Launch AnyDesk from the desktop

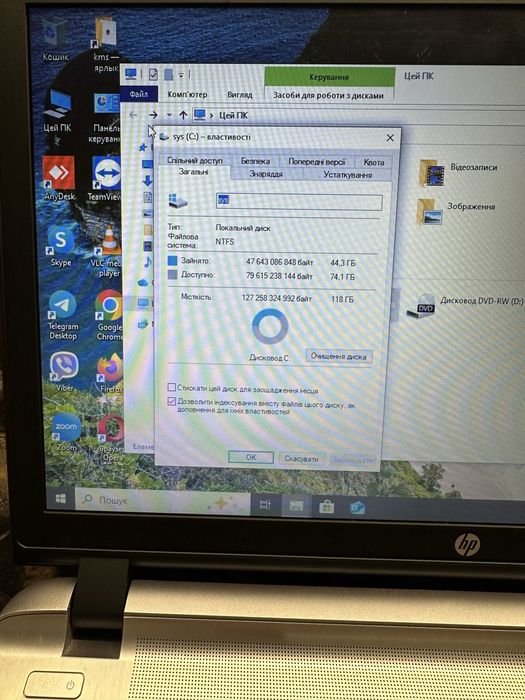(x=59, y=178)
